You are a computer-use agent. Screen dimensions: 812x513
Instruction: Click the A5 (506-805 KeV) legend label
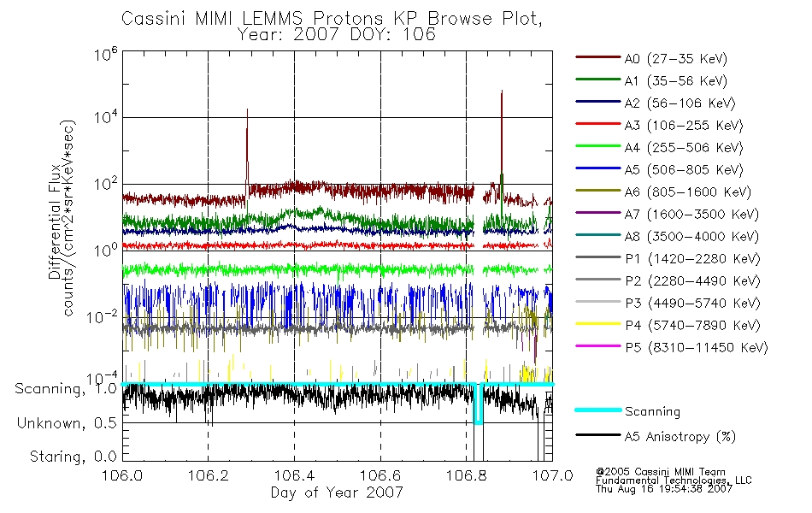pyautogui.click(x=684, y=170)
